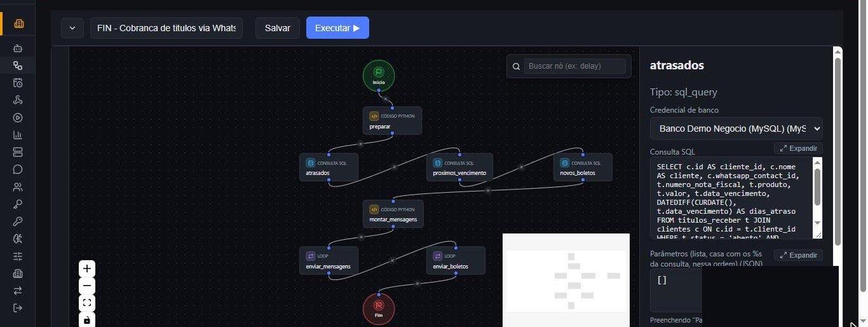The image size is (868, 327).
Task: Save the workflow with Salvar
Action: coord(278,28)
